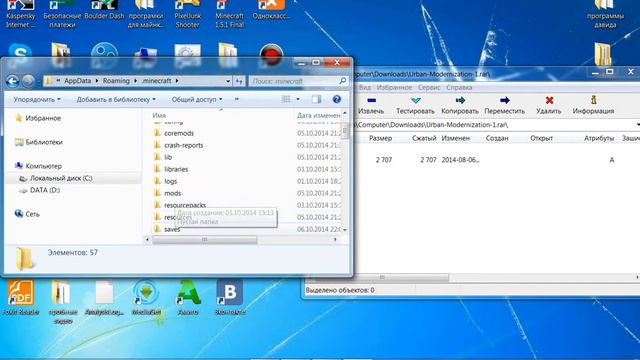Viewport: 640px width, 360px height.
Task: Expand the breadcrumb arrow after AppData
Action: tap(97, 81)
